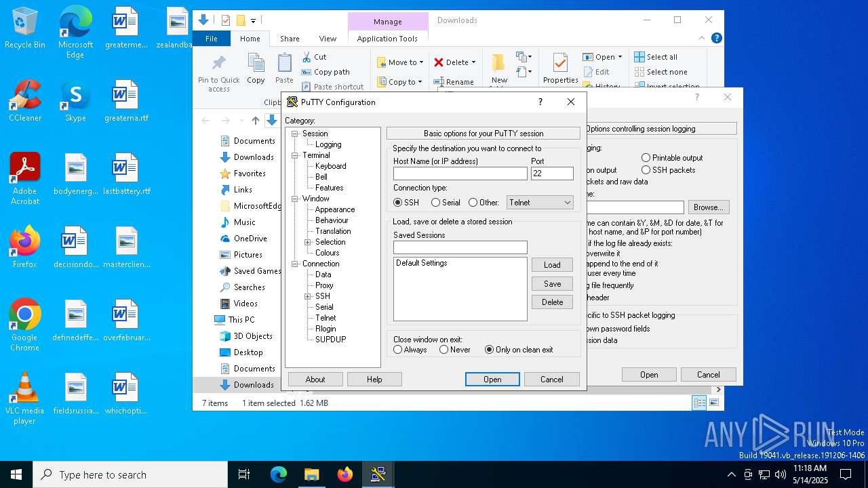Collapse the Window tree node
This screenshot has width=868, height=488.
pos(295,199)
